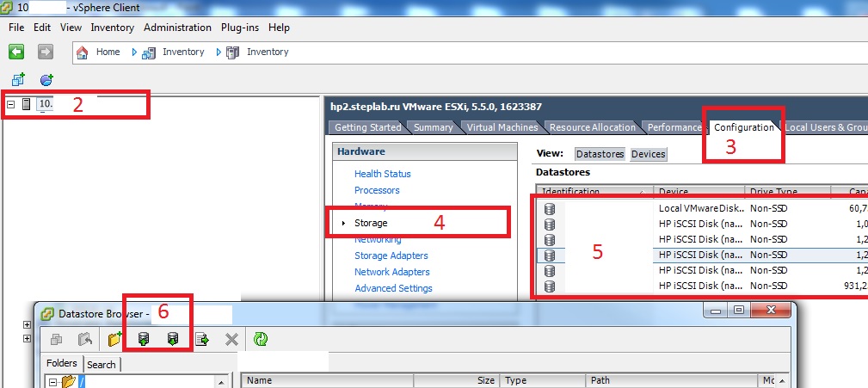Sort by the Device column header

pos(699,192)
